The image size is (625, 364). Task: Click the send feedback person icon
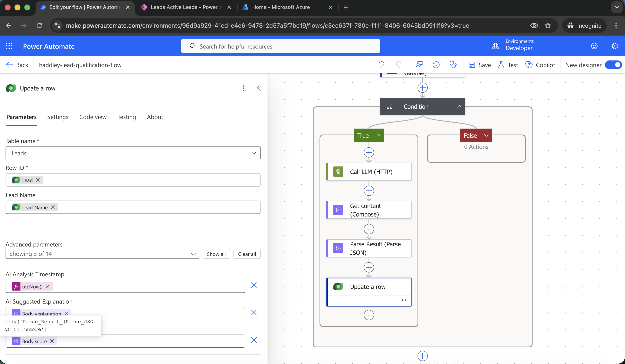pyautogui.click(x=419, y=65)
